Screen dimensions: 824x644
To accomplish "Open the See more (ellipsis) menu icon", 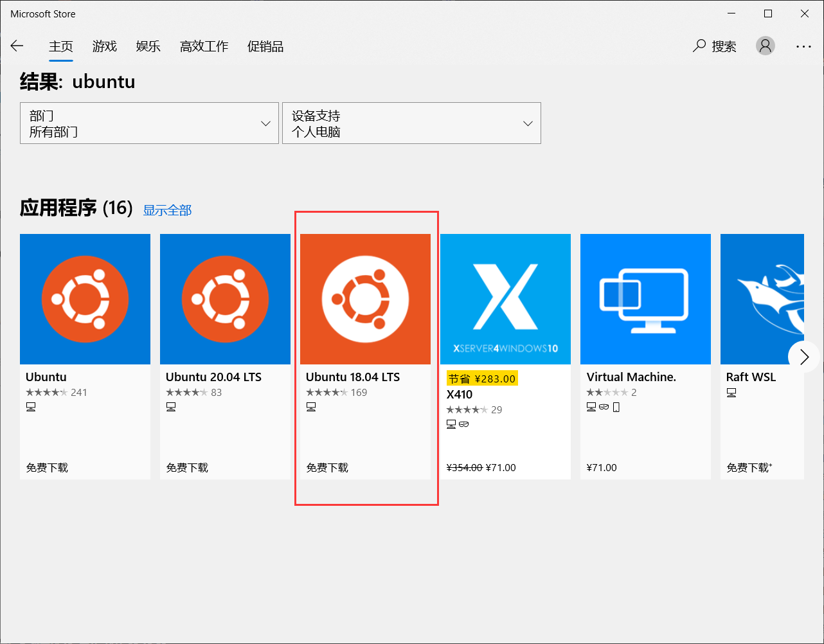I will 804,46.
